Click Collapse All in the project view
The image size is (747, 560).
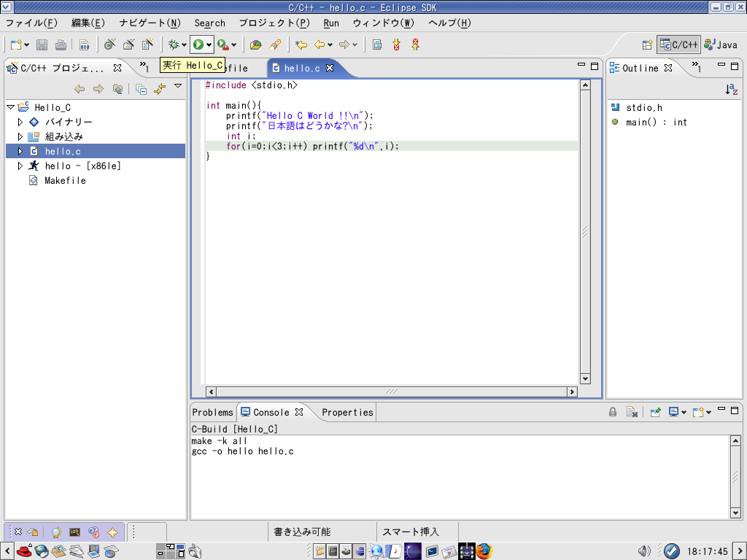click(x=141, y=89)
